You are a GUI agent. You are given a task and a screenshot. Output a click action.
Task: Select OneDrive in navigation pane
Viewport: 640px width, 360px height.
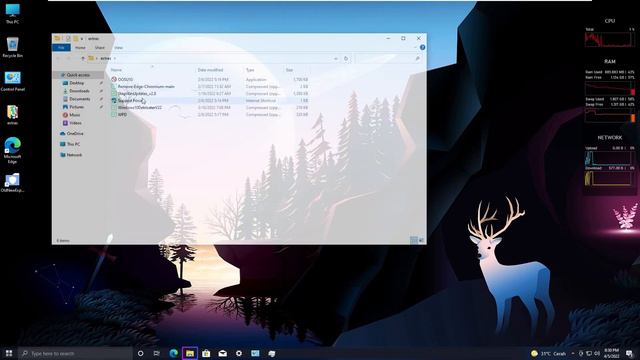[75, 133]
